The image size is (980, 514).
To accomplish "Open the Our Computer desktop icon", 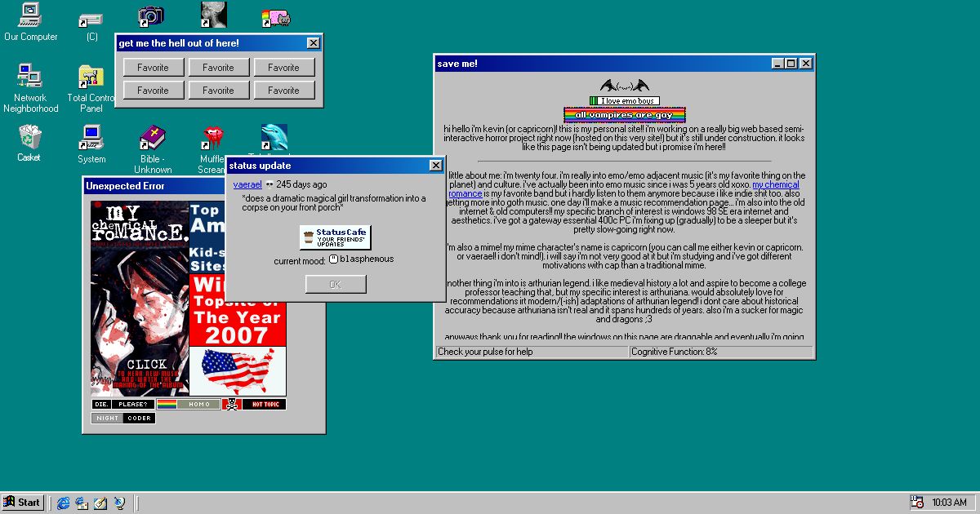I will point(30,20).
